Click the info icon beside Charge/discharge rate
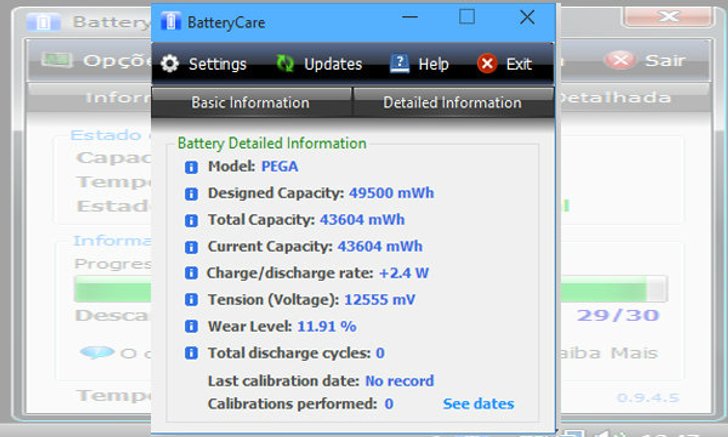The width and height of the screenshot is (728, 437). [191, 273]
